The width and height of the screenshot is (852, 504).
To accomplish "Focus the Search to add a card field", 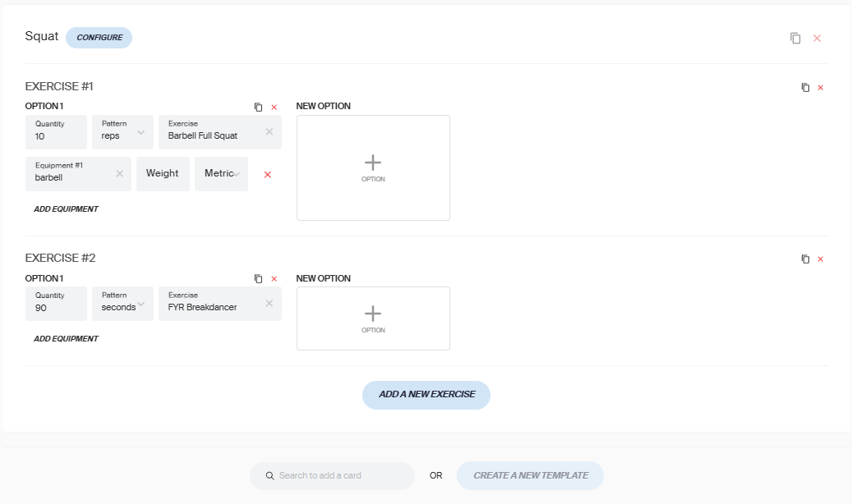I will coord(332,476).
